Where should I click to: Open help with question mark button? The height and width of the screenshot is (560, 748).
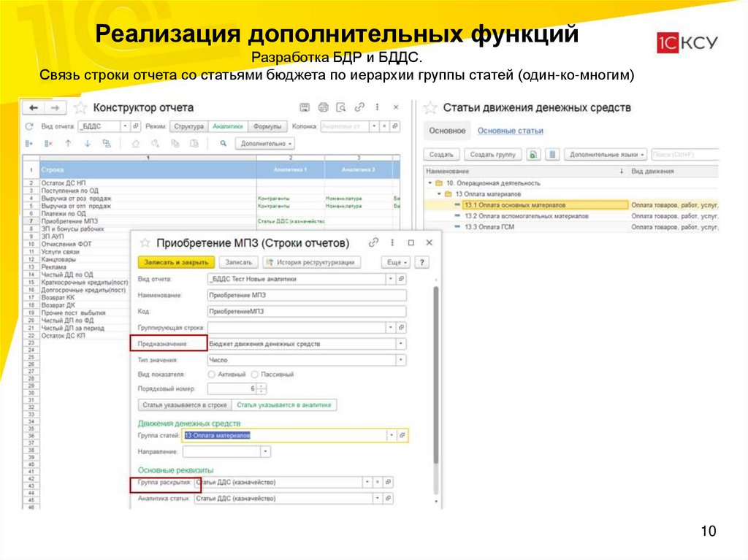tap(421, 262)
